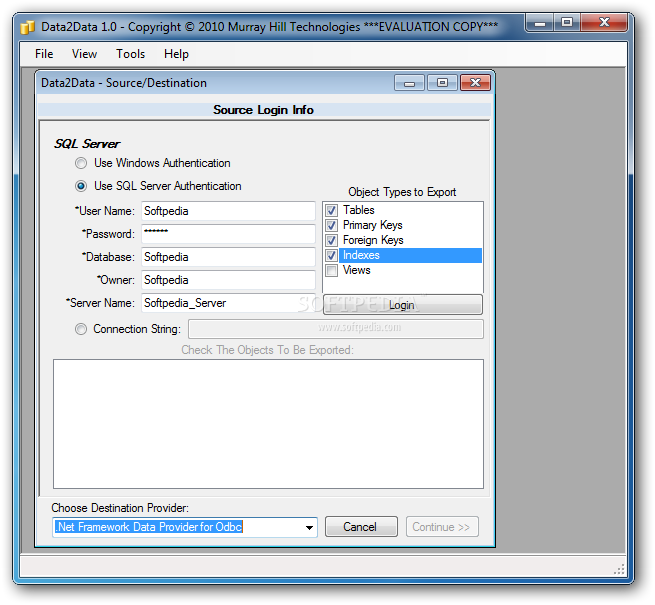
Task: Uncheck the Indexes checkbox
Action: point(332,255)
